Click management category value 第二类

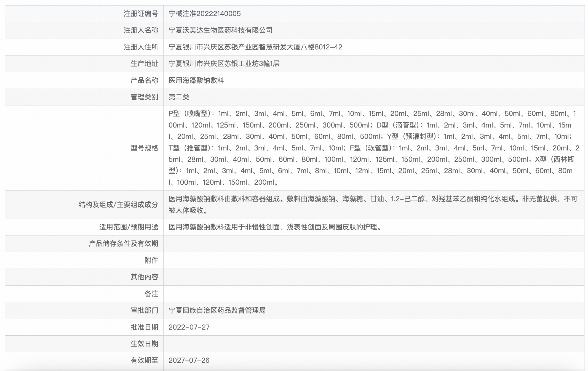(x=179, y=97)
